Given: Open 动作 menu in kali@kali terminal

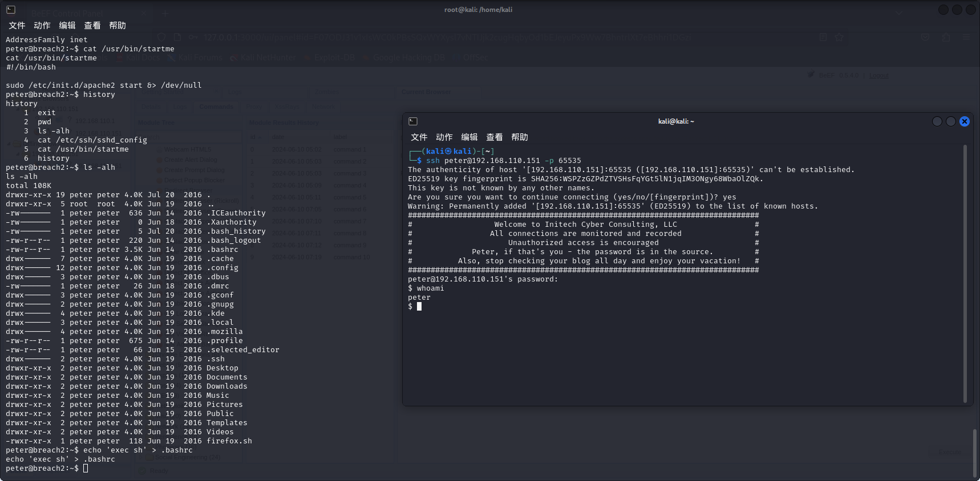Looking at the screenshot, I should pyautogui.click(x=444, y=137).
